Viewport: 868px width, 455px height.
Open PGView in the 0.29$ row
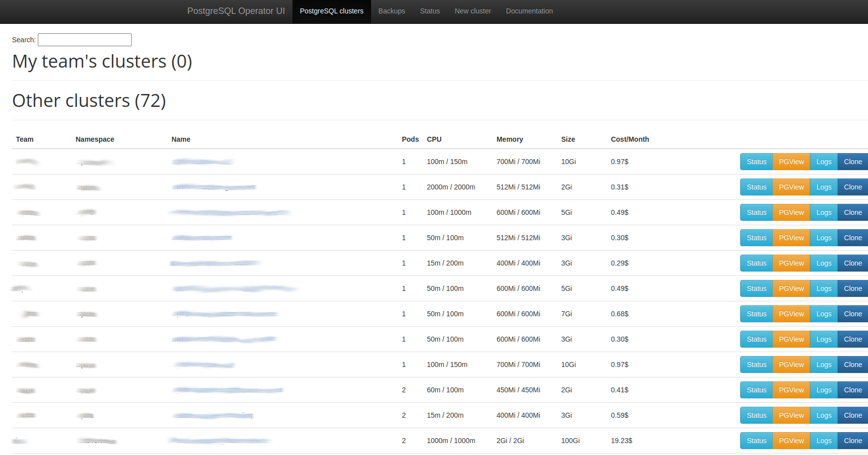[x=791, y=263]
